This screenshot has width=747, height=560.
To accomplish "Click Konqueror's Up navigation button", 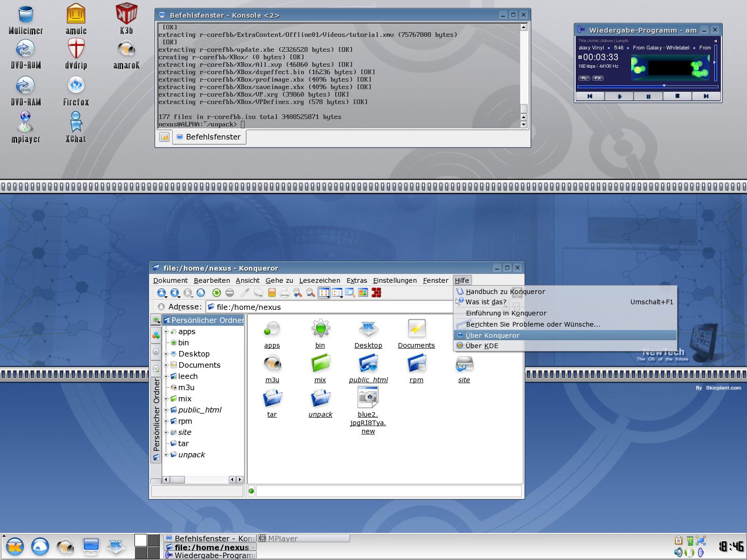I will click(162, 293).
